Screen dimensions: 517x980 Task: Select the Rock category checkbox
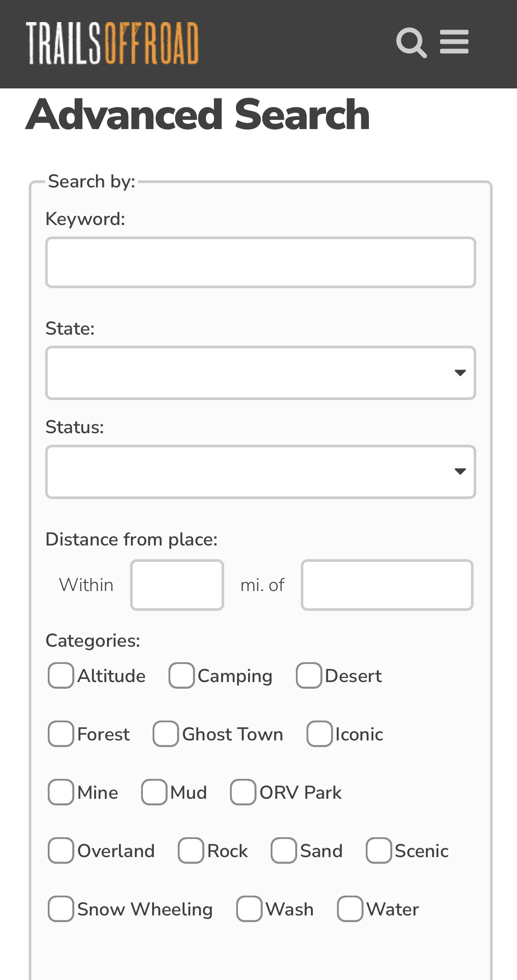tap(191, 850)
